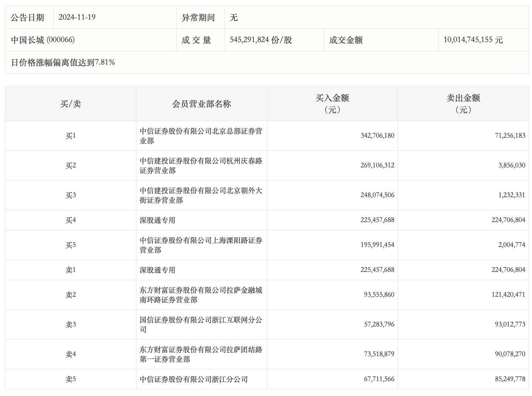The height and width of the screenshot is (396, 532).
Task: Click the 会员营业部名称 column header
Action: coord(201,104)
